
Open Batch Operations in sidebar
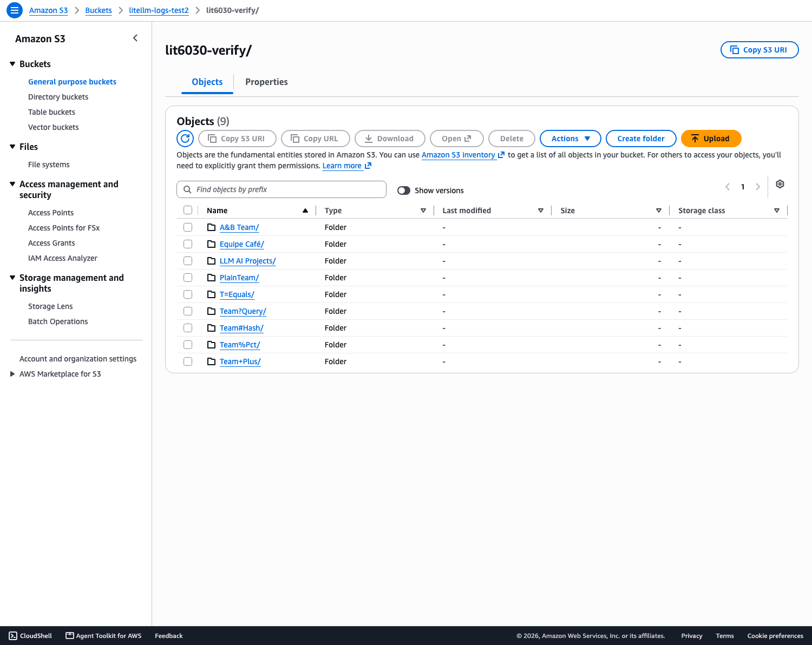[x=58, y=321]
